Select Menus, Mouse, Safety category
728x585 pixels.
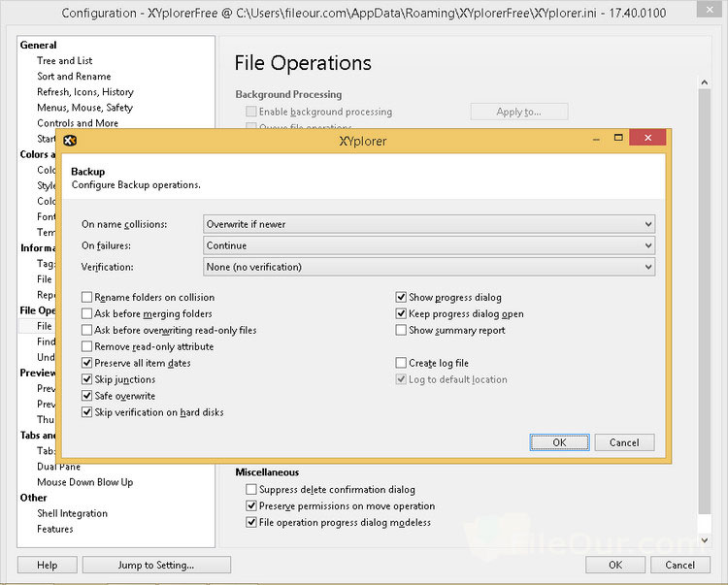click(x=85, y=108)
